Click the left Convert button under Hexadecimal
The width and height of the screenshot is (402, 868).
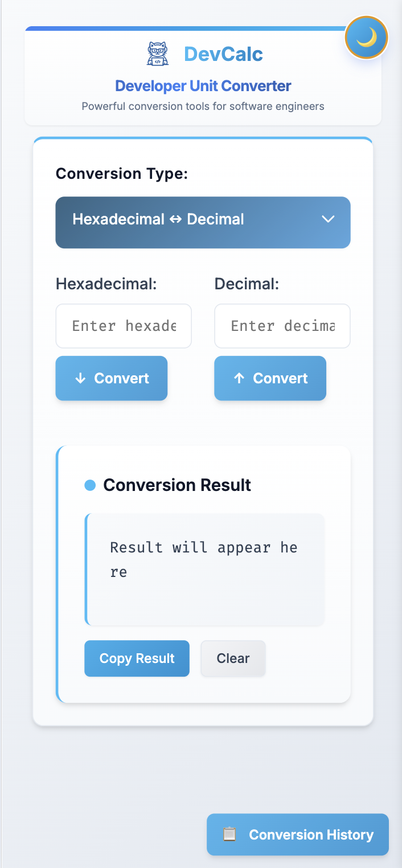(111, 378)
